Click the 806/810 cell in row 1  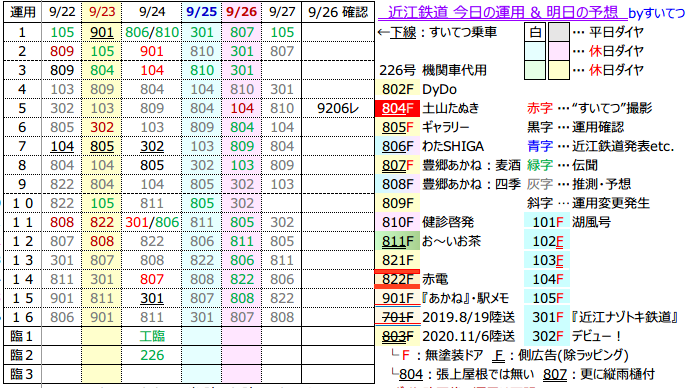(152, 32)
